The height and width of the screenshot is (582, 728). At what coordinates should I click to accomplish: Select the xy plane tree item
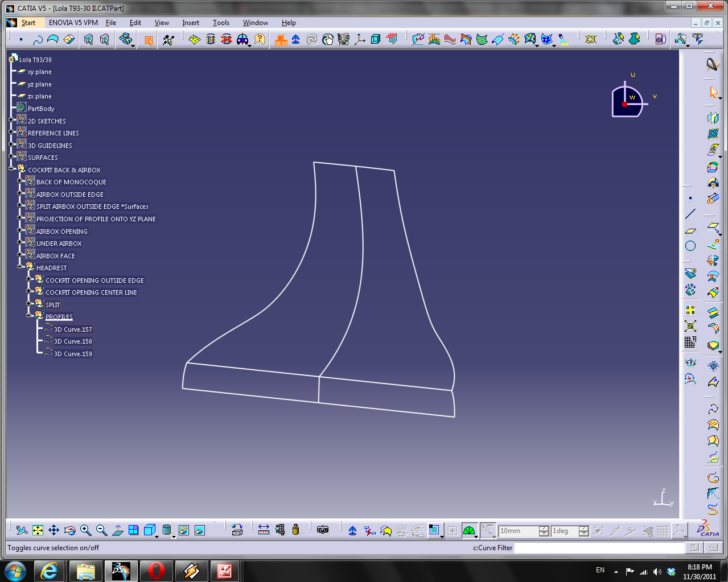(39, 72)
